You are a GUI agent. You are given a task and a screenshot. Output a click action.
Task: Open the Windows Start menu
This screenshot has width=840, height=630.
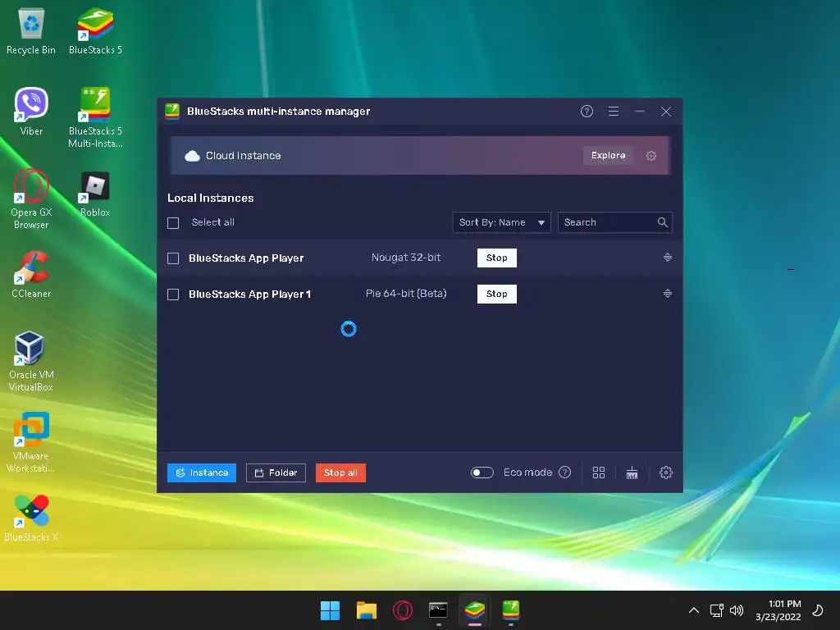point(330,610)
